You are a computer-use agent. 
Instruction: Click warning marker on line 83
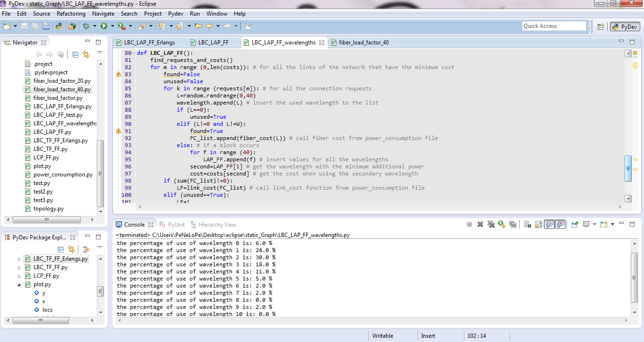pos(119,74)
